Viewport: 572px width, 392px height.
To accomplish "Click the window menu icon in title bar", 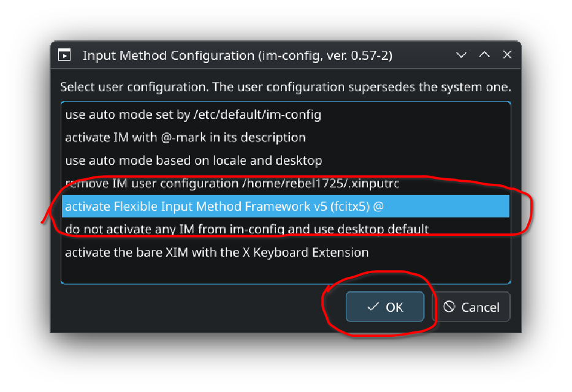I will [x=64, y=55].
